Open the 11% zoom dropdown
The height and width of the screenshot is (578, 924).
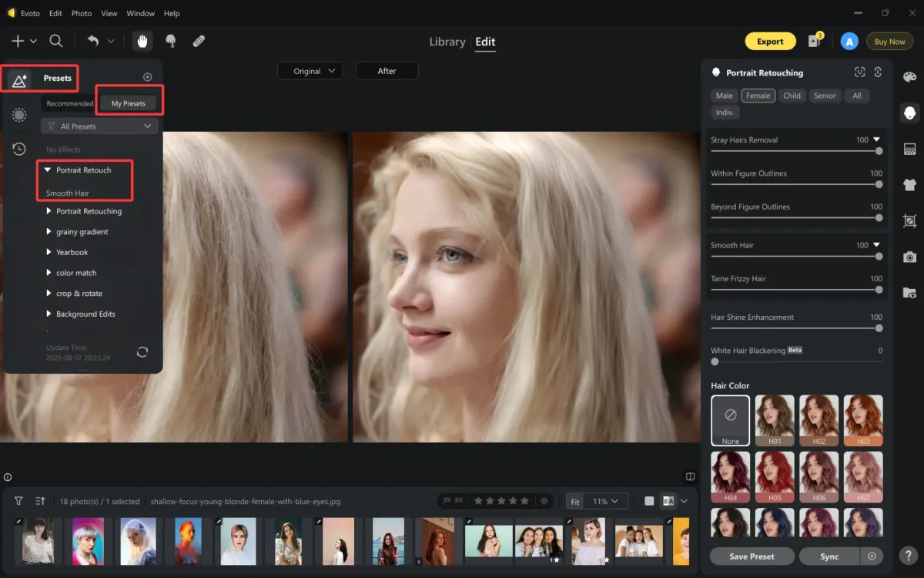607,501
